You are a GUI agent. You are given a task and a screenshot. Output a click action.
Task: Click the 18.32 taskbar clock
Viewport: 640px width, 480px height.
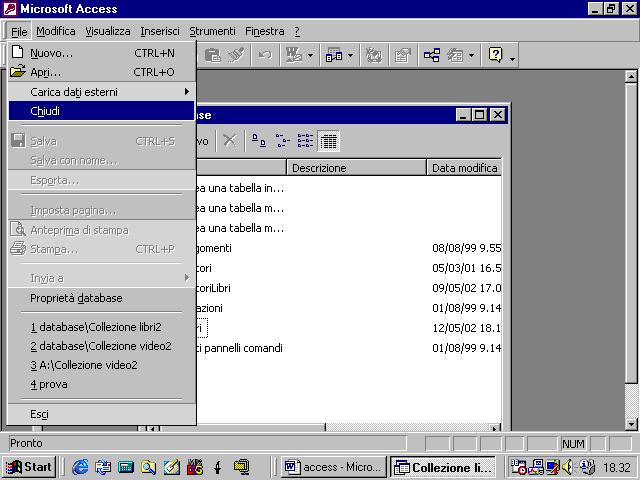coord(617,467)
